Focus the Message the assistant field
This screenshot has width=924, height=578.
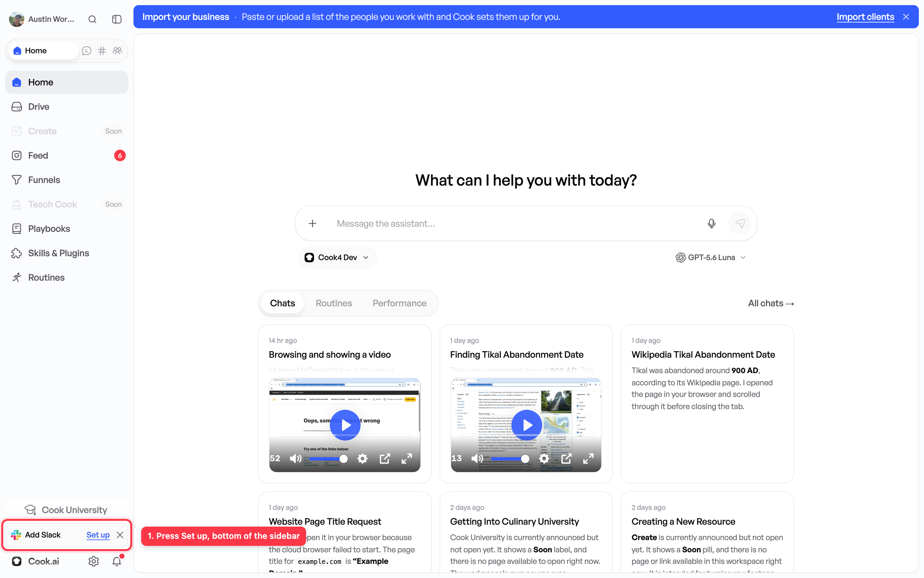[x=516, y=223]
